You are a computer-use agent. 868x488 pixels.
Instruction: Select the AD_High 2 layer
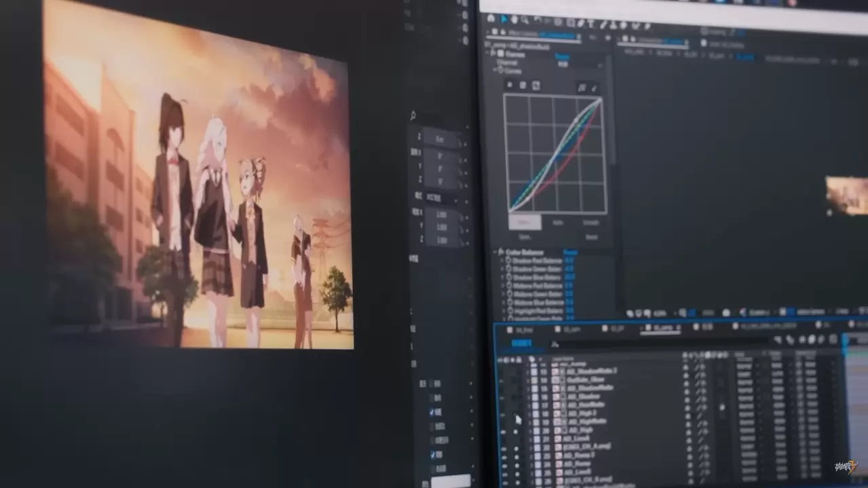pos(582,413)
